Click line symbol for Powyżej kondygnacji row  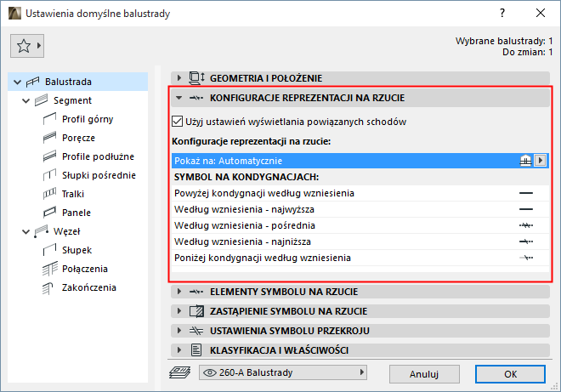click(x=526, y=193)
